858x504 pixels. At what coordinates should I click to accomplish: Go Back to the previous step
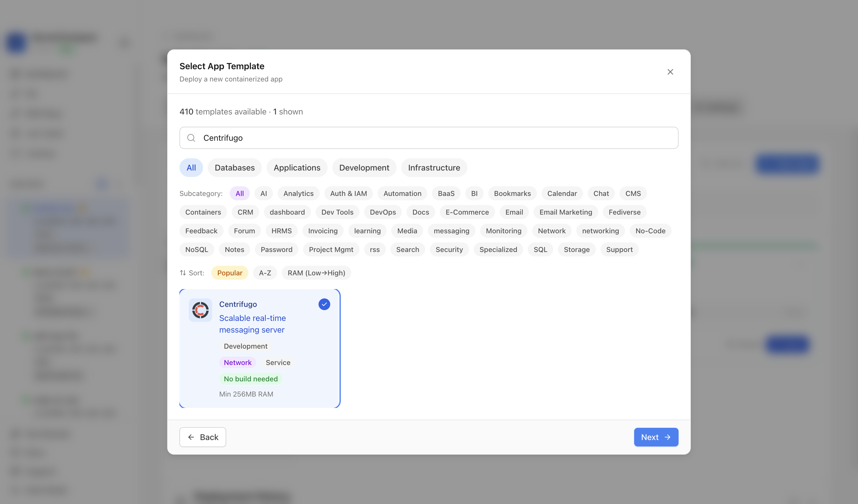pos(203,437)
